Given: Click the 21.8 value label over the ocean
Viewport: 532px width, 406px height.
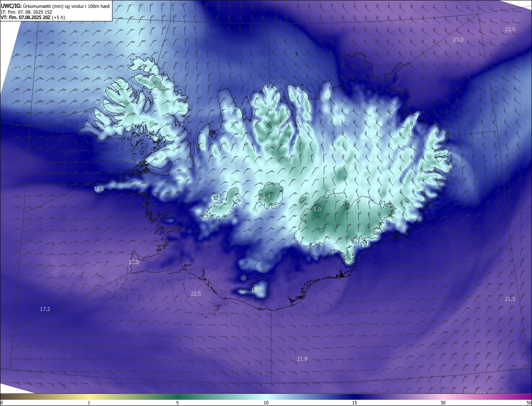Looking at the screenshot, I should pos(302,359).
